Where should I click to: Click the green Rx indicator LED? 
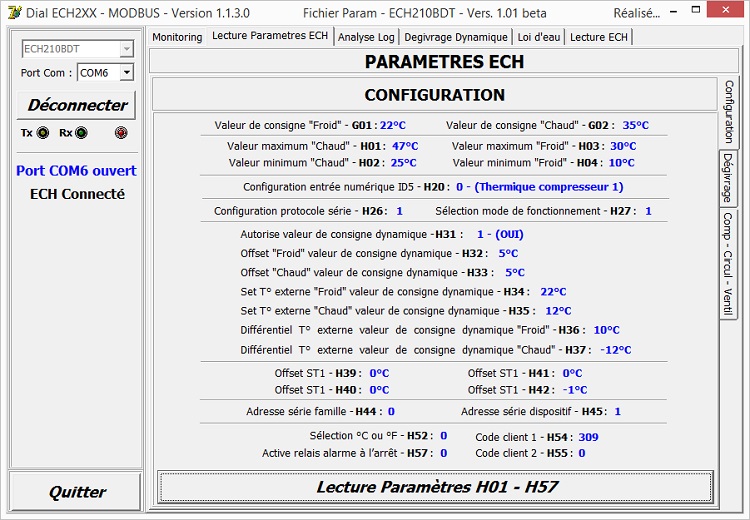(x=81, y=132)
